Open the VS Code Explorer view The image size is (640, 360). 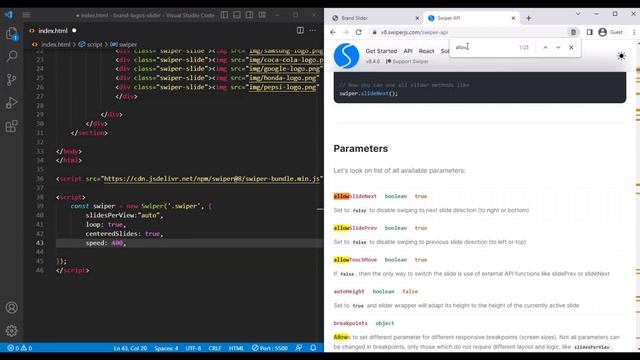[x=12, y=33]
